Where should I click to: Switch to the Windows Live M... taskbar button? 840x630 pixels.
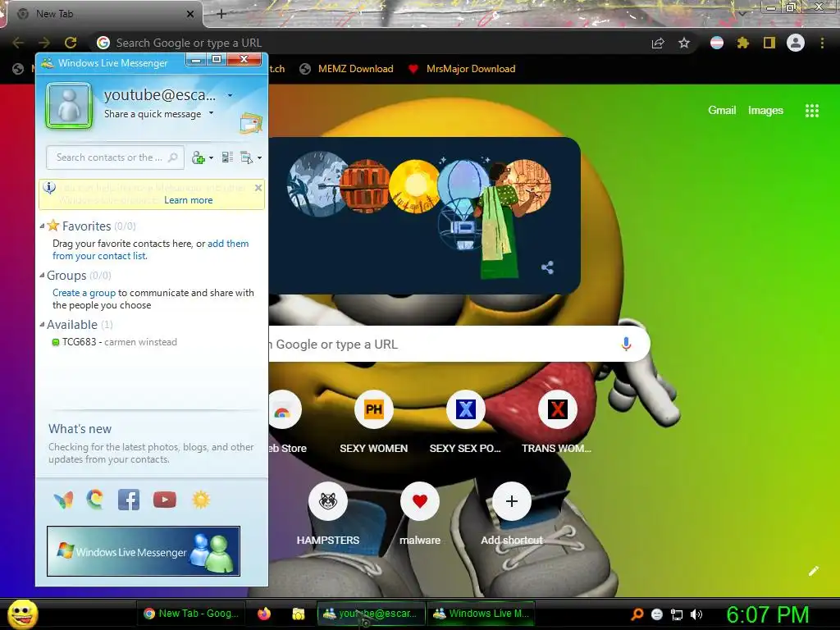click(481, 614)
